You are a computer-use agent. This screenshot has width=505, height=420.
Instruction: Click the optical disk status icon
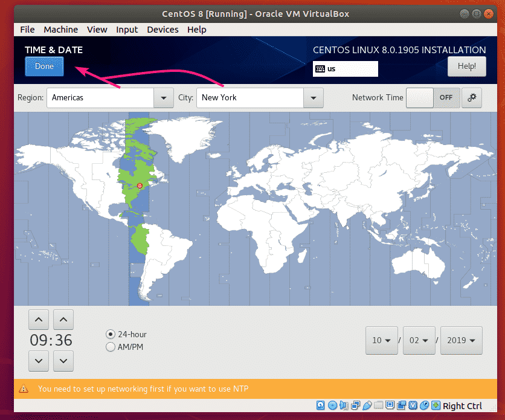pyautogui.click(x=332, y=405)
